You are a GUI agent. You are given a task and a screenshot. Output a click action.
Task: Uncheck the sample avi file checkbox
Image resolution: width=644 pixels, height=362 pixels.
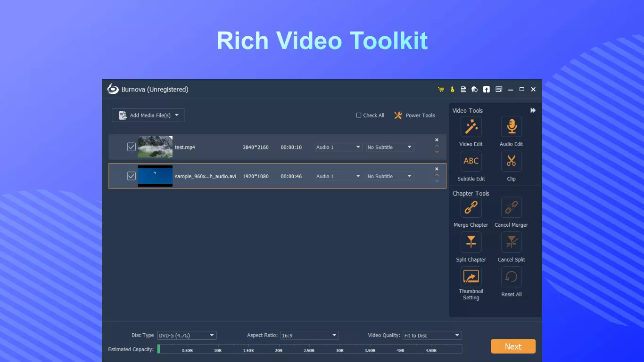(x=132, y=176)
